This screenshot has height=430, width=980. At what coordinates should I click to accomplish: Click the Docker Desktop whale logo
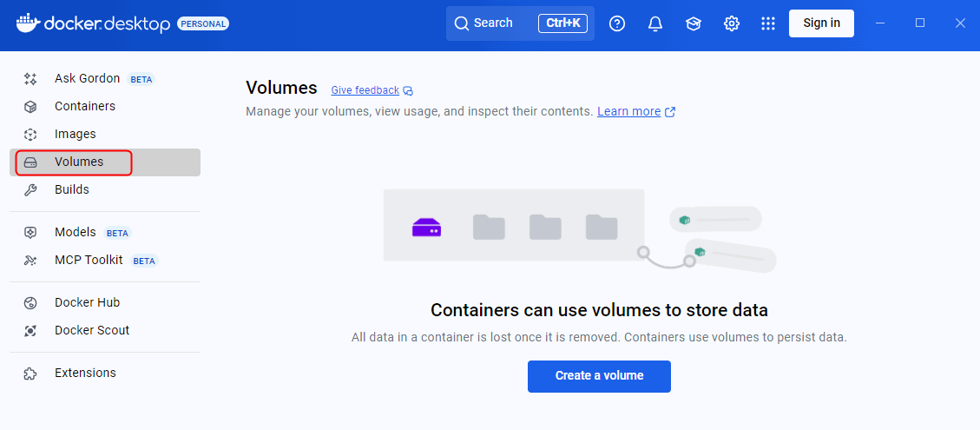[x=29, y=23]
